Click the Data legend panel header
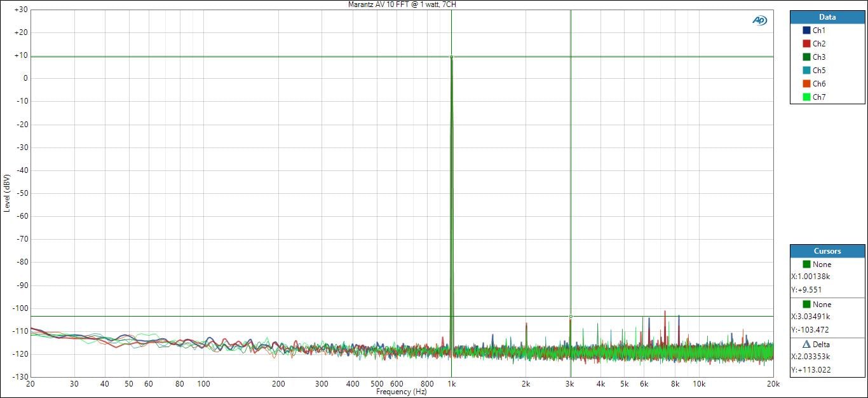 coord(827,17)
